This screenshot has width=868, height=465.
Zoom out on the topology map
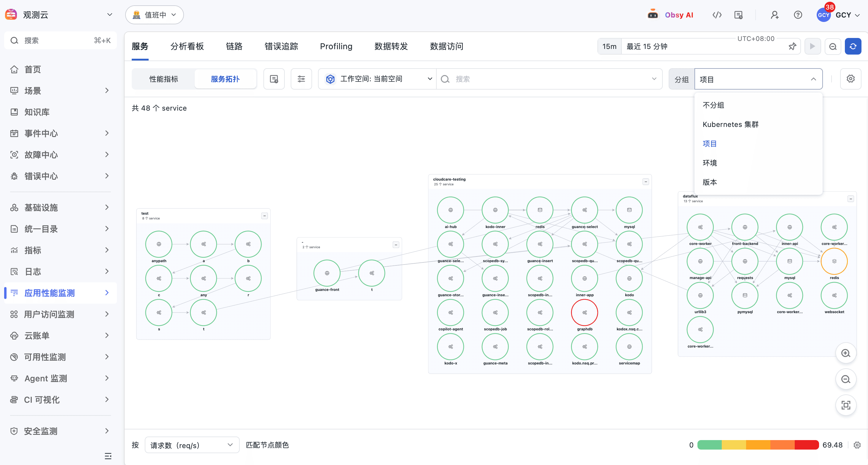[846, 379]
